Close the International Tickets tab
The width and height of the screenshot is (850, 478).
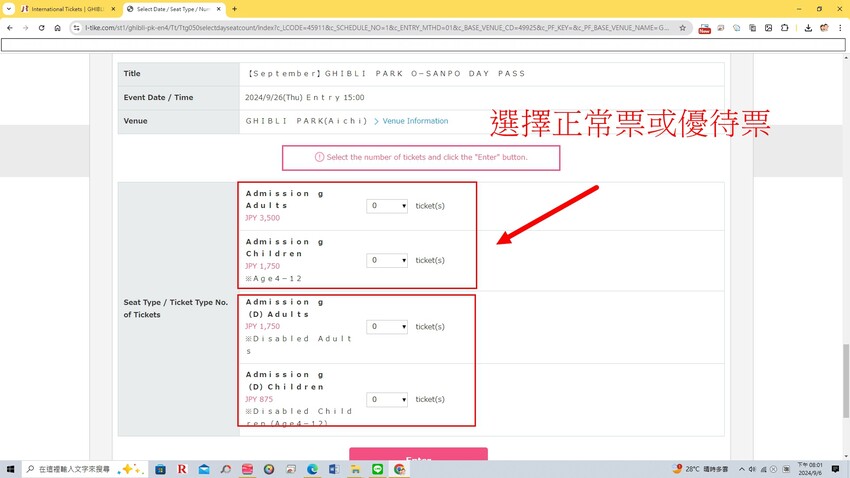point(113,9)
